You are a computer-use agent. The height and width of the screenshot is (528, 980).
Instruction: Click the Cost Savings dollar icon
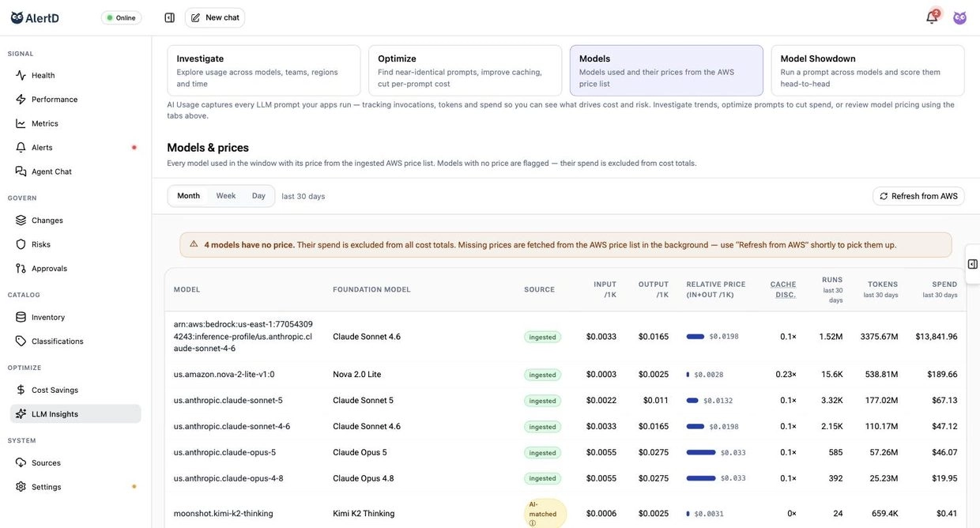click(21, 390)
